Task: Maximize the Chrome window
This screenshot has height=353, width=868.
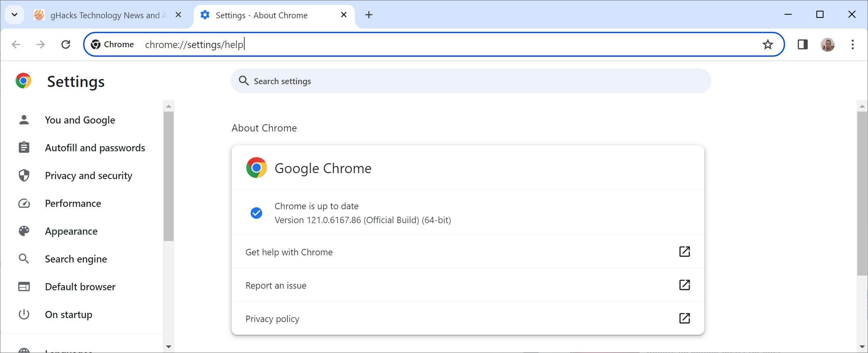Action: pos(820,15)
